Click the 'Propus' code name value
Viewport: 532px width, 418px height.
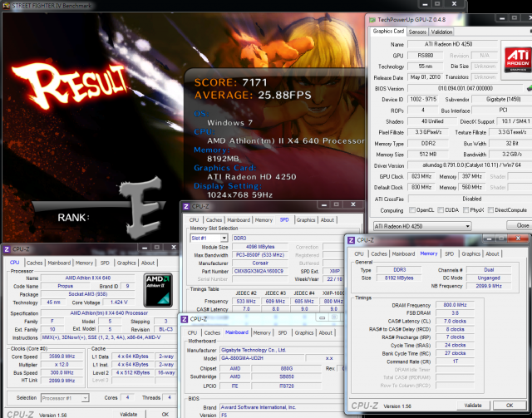coord(65,286)
